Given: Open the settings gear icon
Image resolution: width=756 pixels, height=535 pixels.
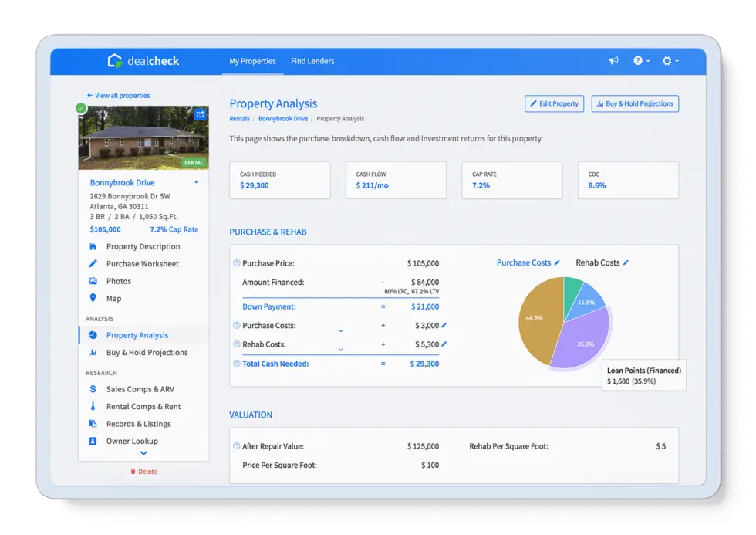Looking at the screenshot, I should [x=665, y=61].
